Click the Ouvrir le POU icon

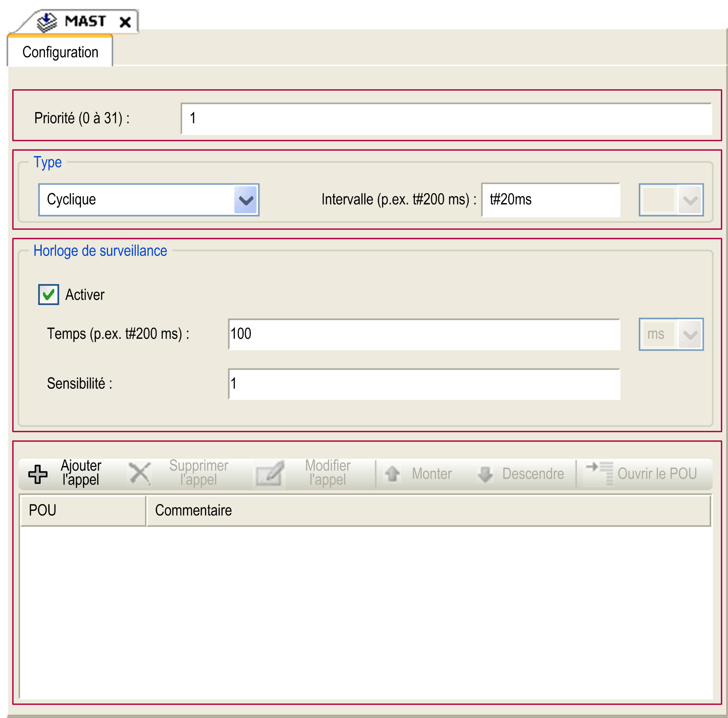click(x=599, y=474)
